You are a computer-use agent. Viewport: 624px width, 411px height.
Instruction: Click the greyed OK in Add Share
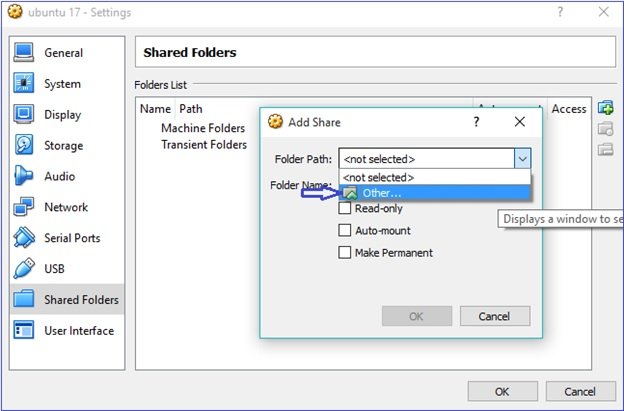pyautogui.click(x=417, y=316)
